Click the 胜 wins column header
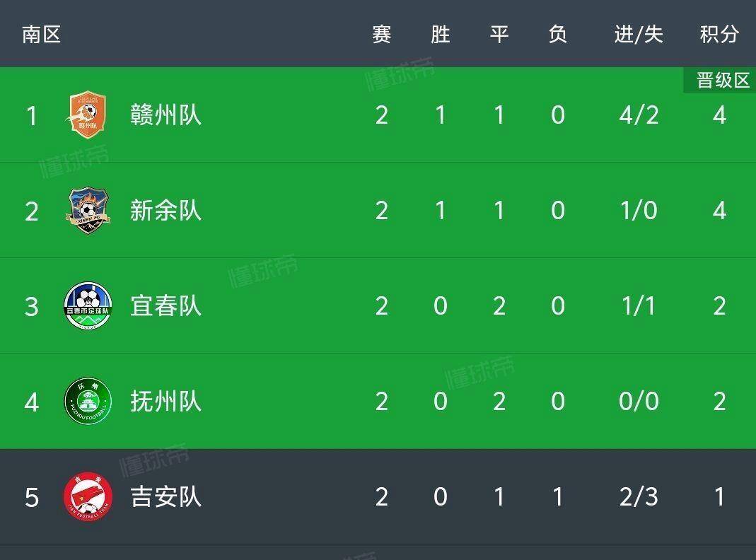Viewport: 756px width, 560px height. click(440, 34)
